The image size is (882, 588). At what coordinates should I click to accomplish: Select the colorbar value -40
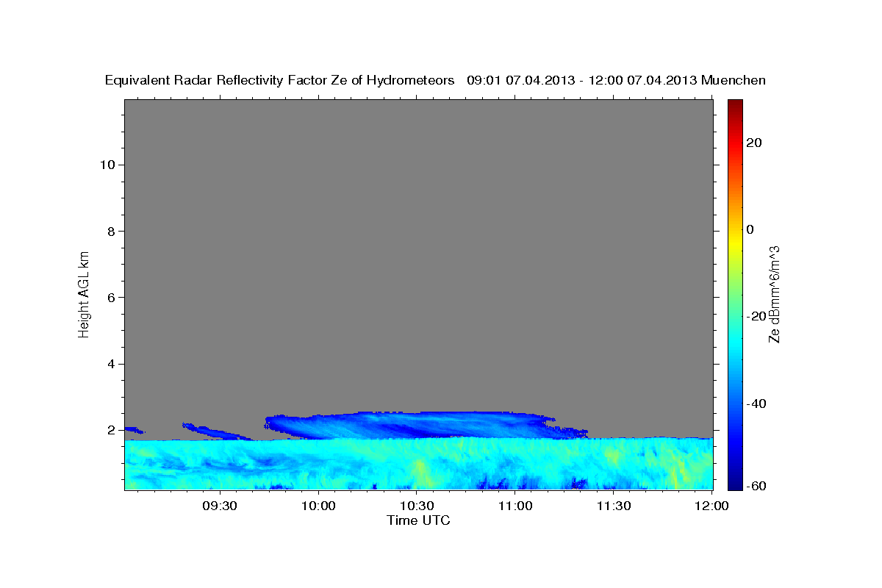755,404
